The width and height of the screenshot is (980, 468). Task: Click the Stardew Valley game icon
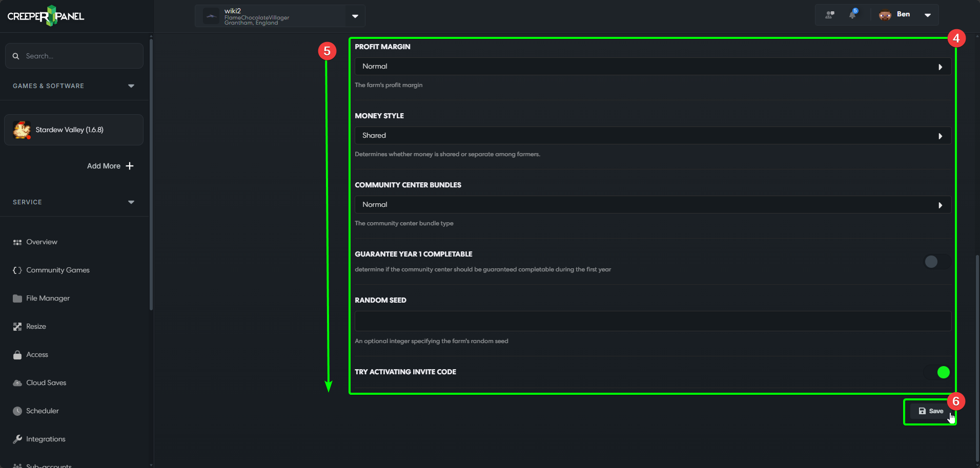[x=22, y=130]
